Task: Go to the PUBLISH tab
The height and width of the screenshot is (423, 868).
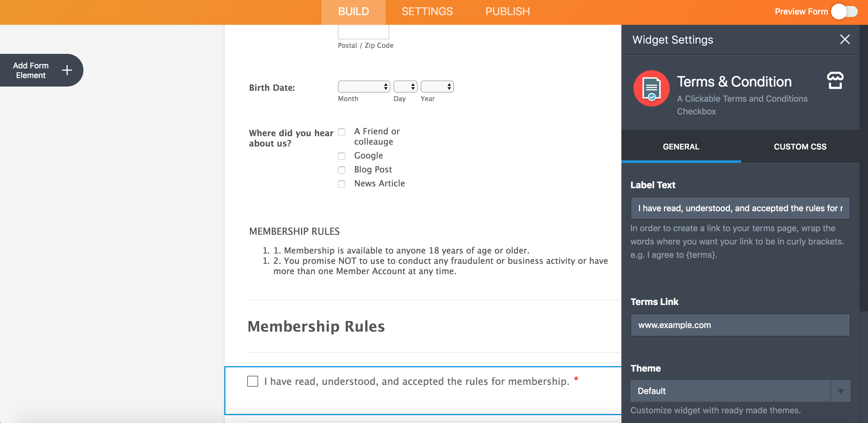Action: (x=507, y=12)
